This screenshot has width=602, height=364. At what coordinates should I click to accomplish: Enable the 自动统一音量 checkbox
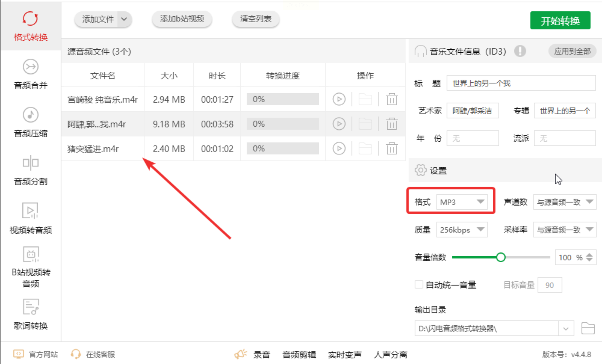tap(419, 284)
